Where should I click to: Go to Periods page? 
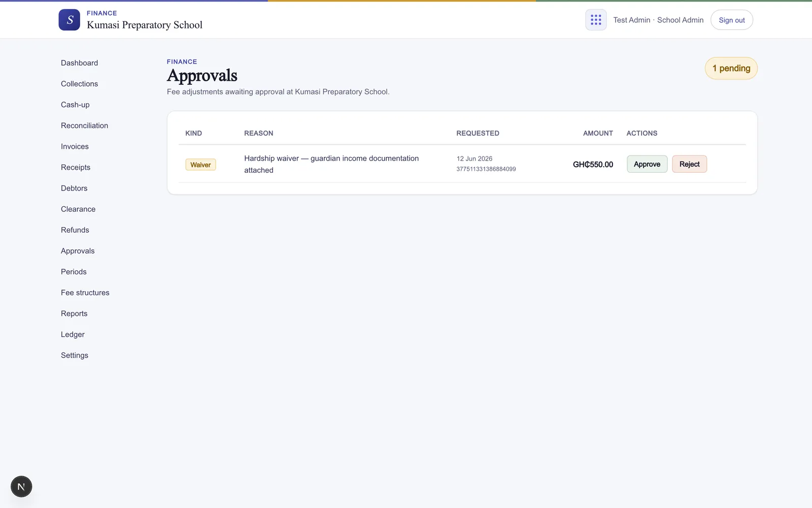[74, 272]
